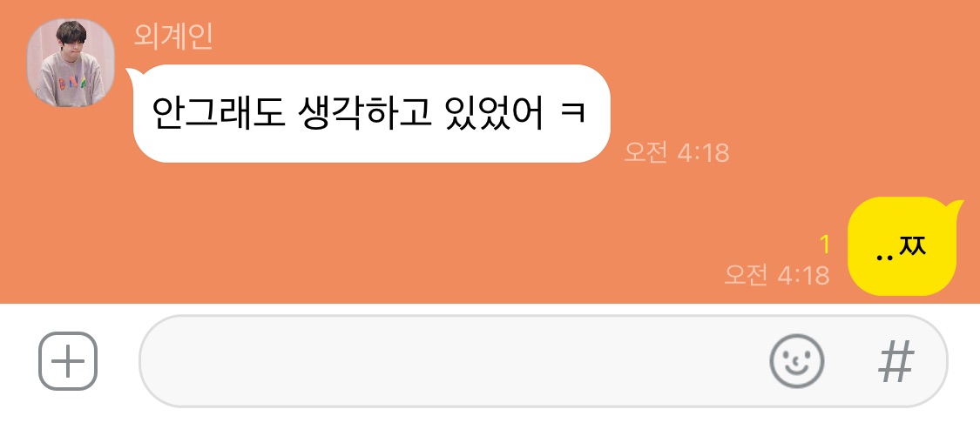Image resolution: width=980 pixels, height=436 pixels.
Task: Click the ㅋ at the message end
Action: tap(572, 114)
